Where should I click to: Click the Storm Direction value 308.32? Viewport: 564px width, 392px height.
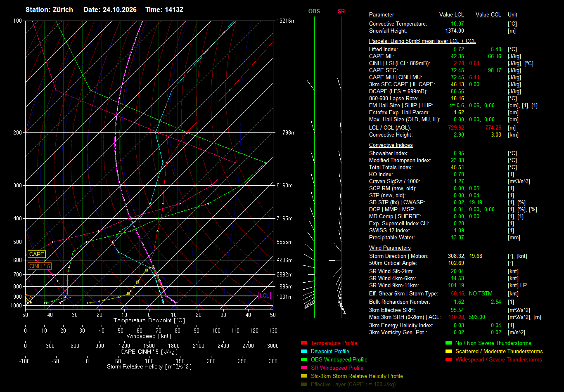point(456,256)
